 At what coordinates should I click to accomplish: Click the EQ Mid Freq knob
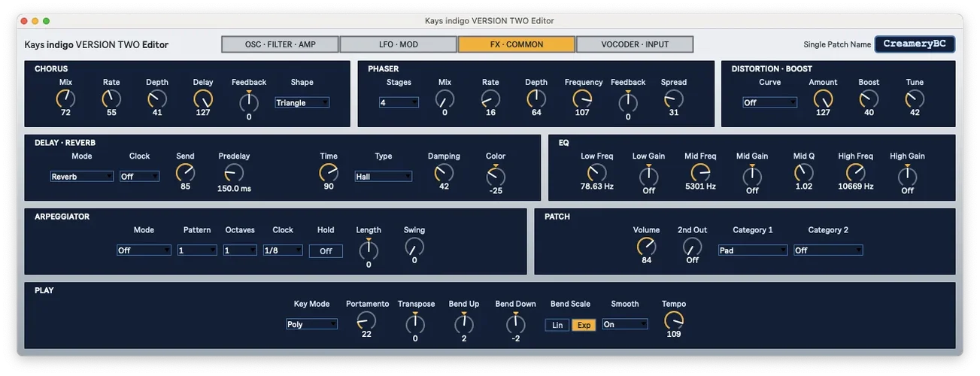(700, 172)
